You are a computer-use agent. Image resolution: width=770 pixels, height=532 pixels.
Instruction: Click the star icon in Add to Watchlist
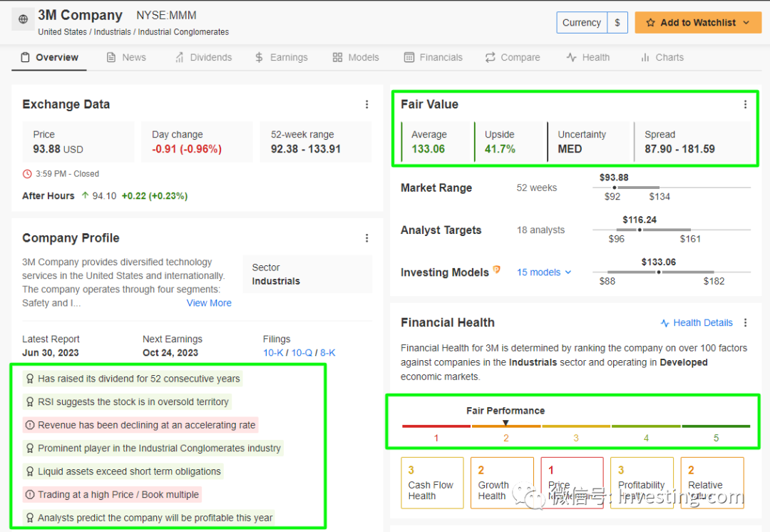(x=650, y=23)
